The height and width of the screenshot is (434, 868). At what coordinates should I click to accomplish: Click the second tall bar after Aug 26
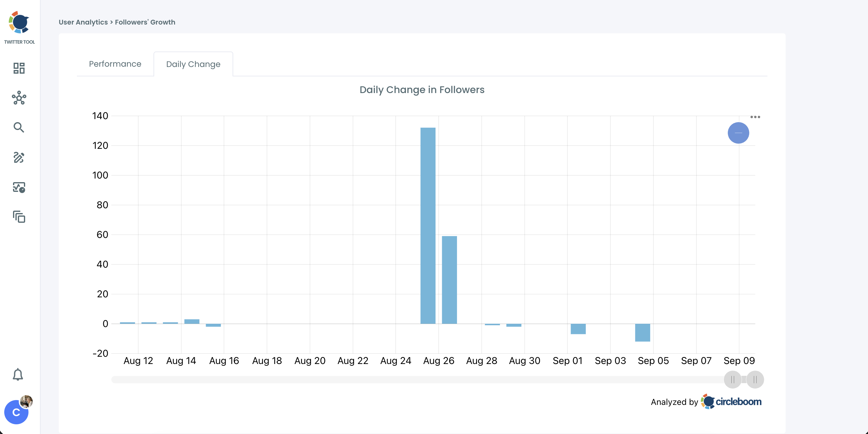[x=449, y=280]
